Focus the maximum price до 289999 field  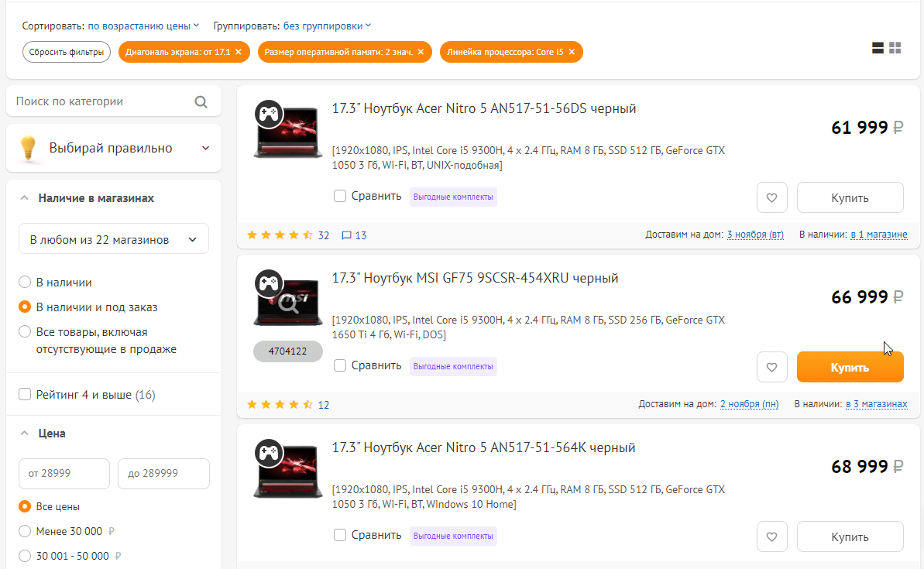[x=164, y=474]
